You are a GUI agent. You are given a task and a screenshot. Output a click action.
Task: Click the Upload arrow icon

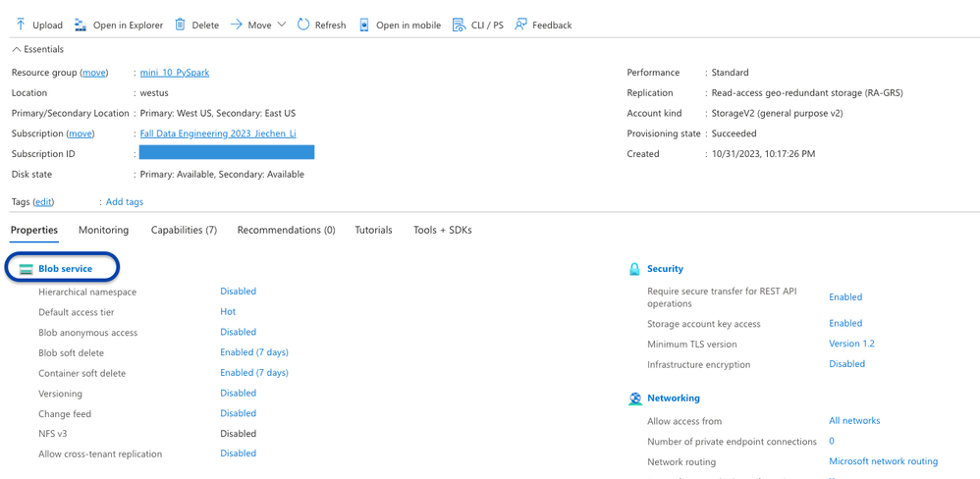click(21, 25)
